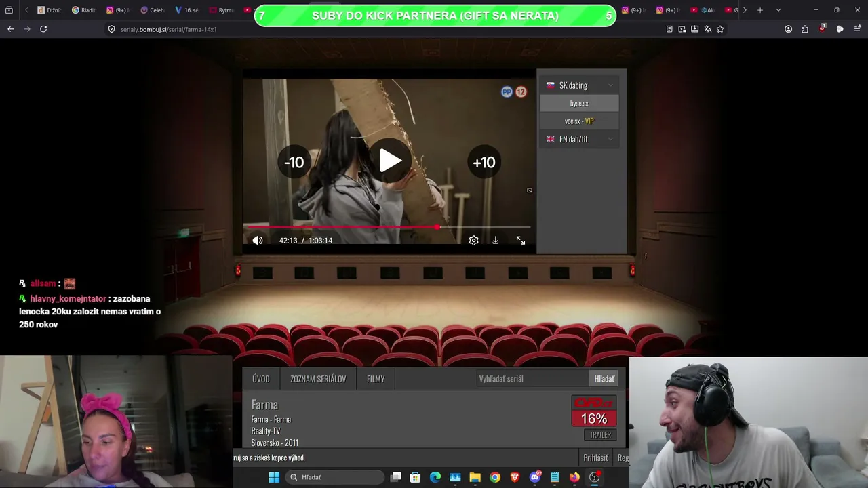868x488 pixels.
Task: Open the tab workspaces icon
Action: 9,10
